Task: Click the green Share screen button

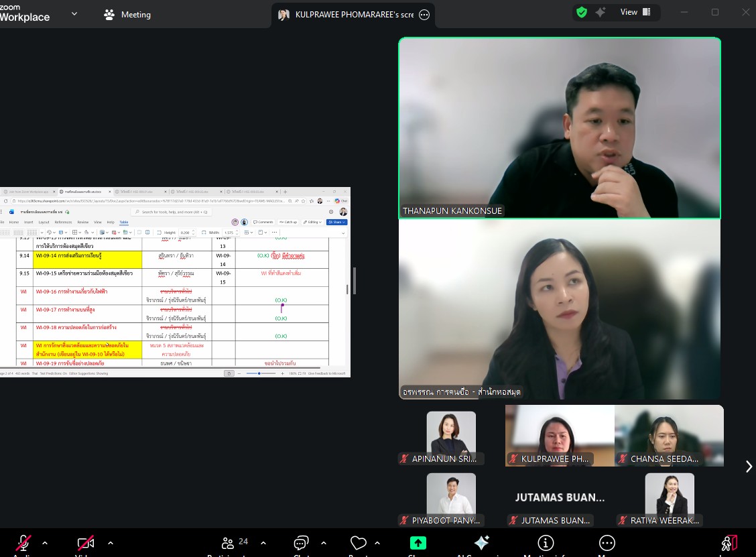Action: [418, 543]
